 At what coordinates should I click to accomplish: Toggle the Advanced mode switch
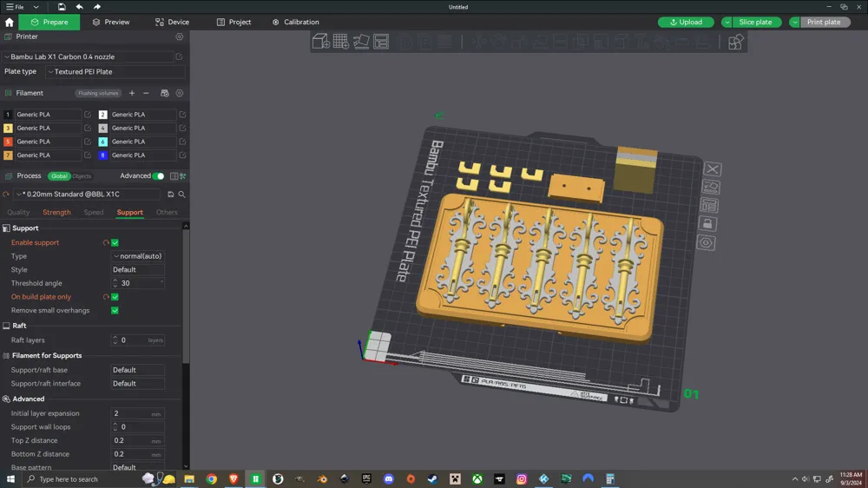click(158, 176)
